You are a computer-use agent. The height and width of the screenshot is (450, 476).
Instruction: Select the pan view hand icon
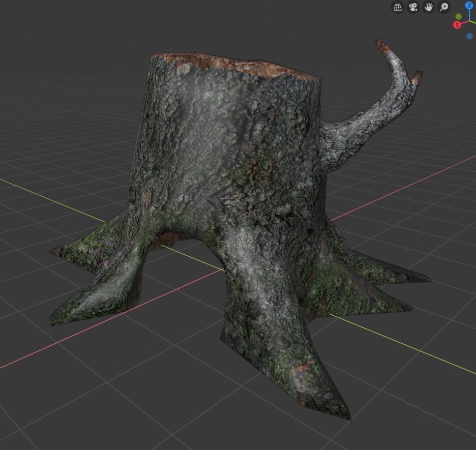pyautogui.click(x=428, y=7)
